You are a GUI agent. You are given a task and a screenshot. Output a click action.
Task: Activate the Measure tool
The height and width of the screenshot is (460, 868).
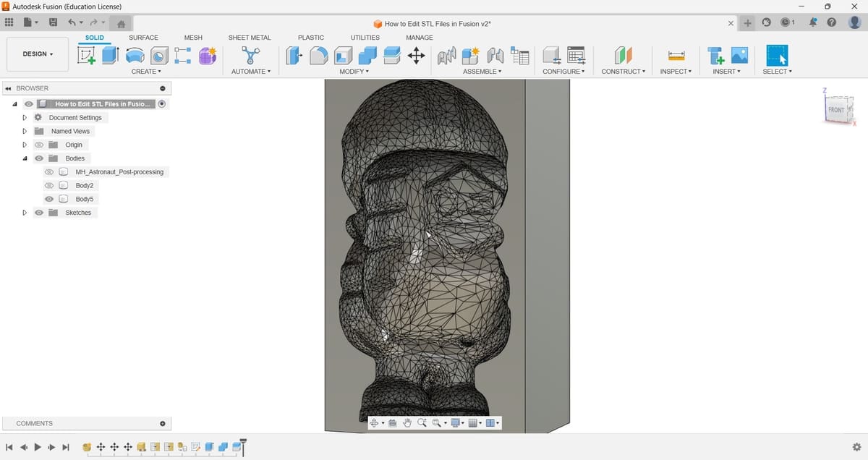coord(676,56)
